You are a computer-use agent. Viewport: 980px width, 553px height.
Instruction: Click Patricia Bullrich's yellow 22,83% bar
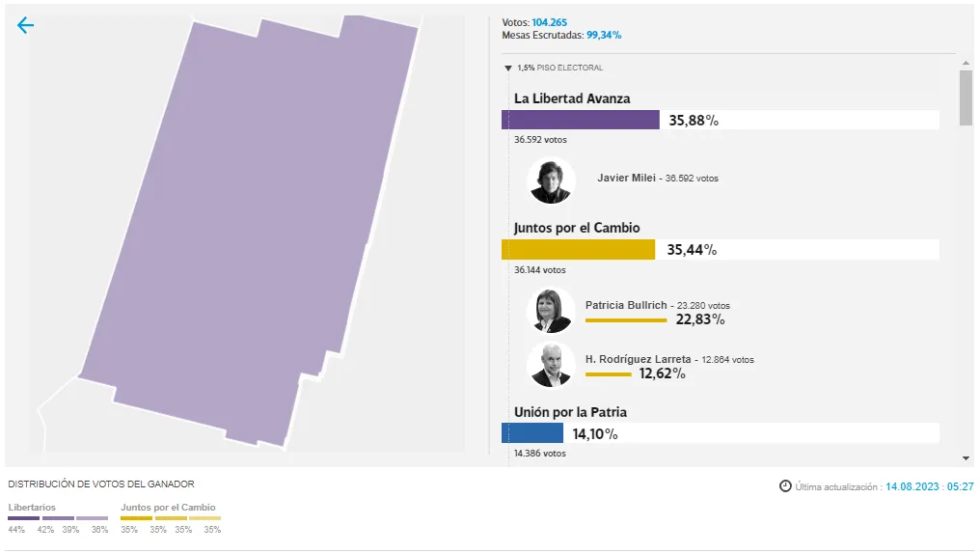click(626, 319)
